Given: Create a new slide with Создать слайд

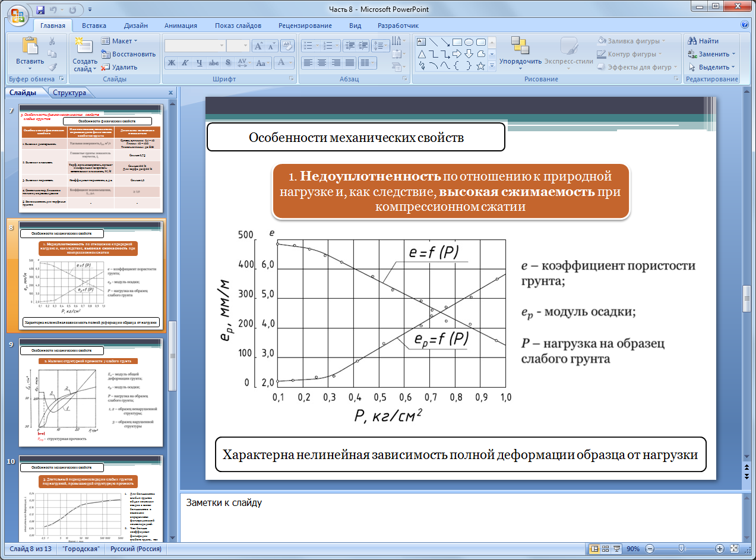Looking at the screenshot, I should point(85,53).
